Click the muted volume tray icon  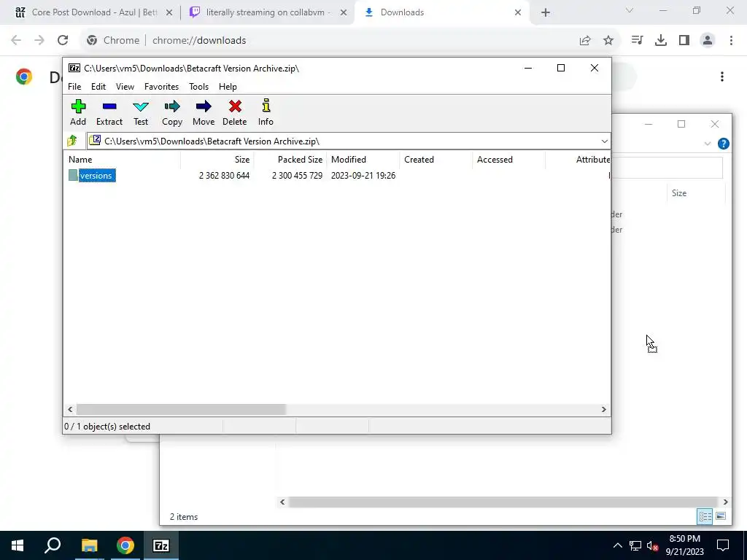click(652, 545)
